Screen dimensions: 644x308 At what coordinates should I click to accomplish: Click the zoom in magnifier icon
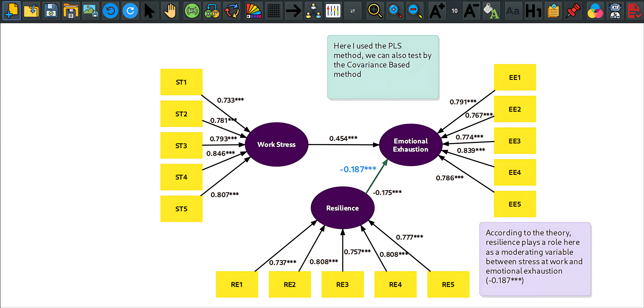click(x=395, y=11)
